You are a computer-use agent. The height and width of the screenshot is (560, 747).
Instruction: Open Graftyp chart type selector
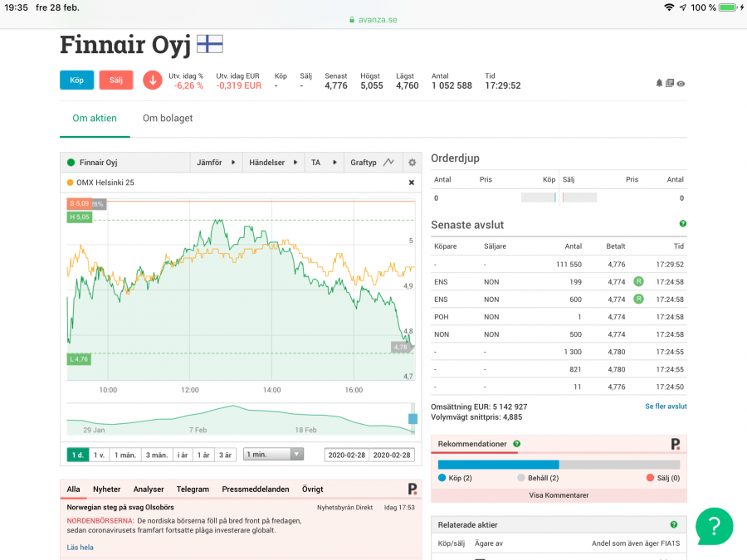372,163
